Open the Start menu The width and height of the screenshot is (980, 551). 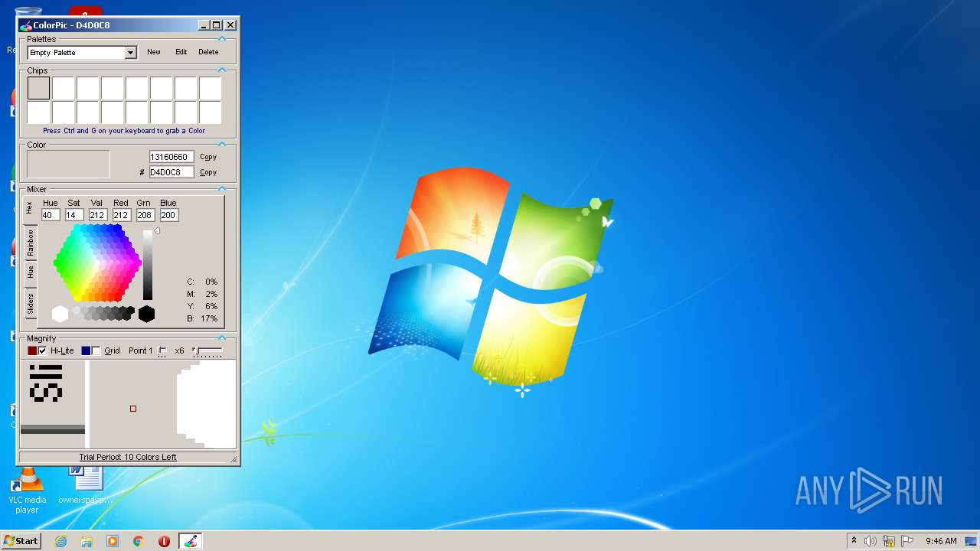[21, 541]
